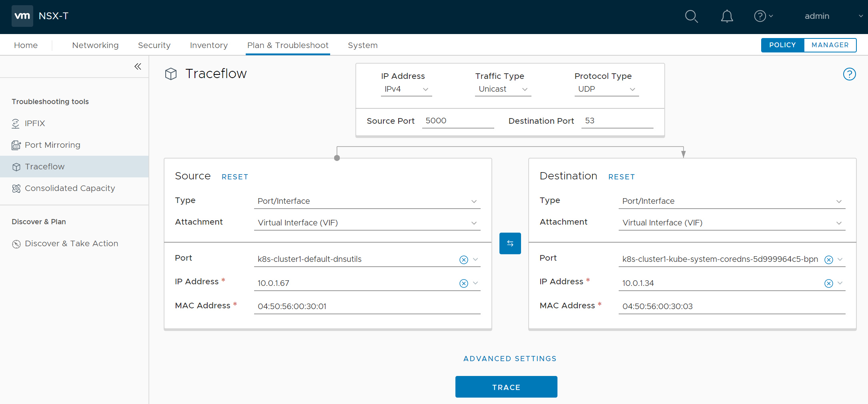Clear the destination coredns Port selection
The image size is (868, 404).
pyautogui.click(x=828, y=260)
